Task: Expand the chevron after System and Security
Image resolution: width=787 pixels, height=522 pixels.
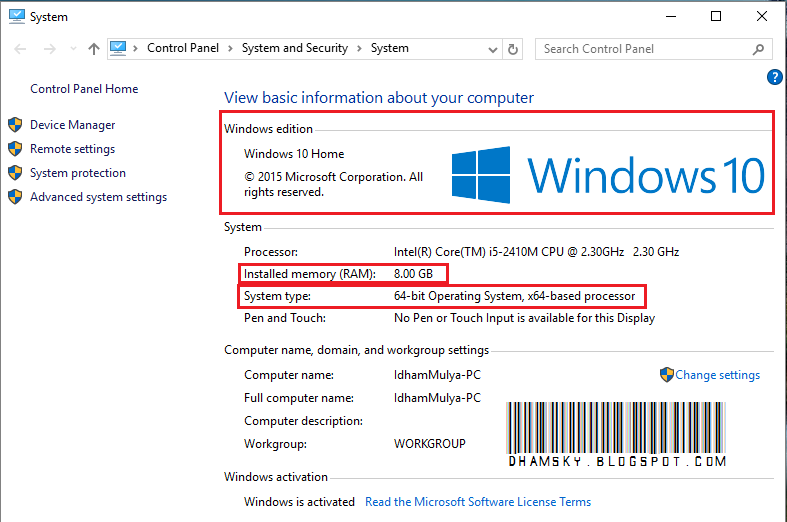Action: pyautogui.click(x=359, y=48)
